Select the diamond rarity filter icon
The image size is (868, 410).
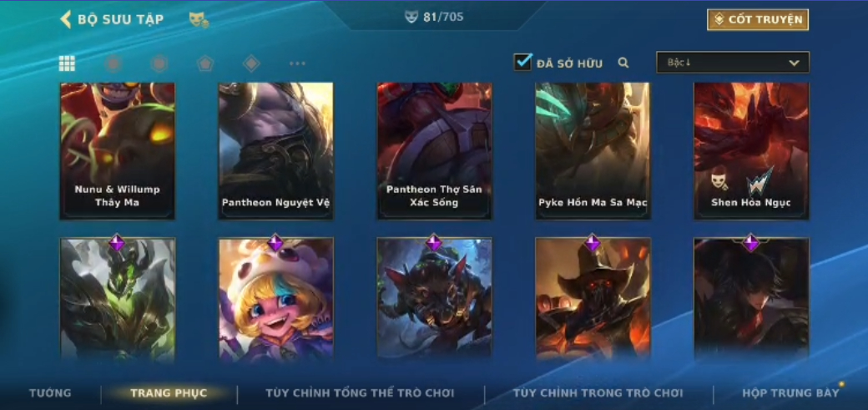pyautogui.click(x=251, y=63)
